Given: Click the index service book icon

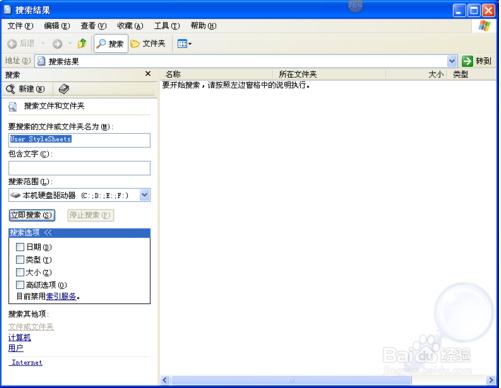Looking at the screenshot, I should pyautogui.click(x=64, y=89).
